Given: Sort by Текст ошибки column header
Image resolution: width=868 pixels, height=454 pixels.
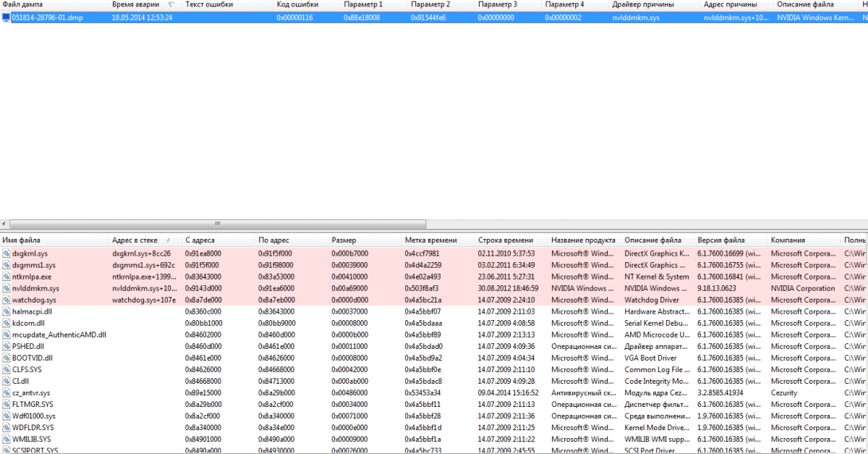Looking at the screenshot, I should [x=228, y=4].
